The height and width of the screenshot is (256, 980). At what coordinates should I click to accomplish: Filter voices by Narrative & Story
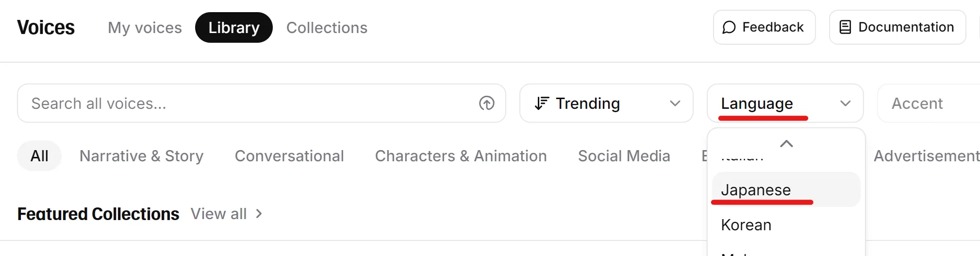pyautogui.click(x=141, y=156)
